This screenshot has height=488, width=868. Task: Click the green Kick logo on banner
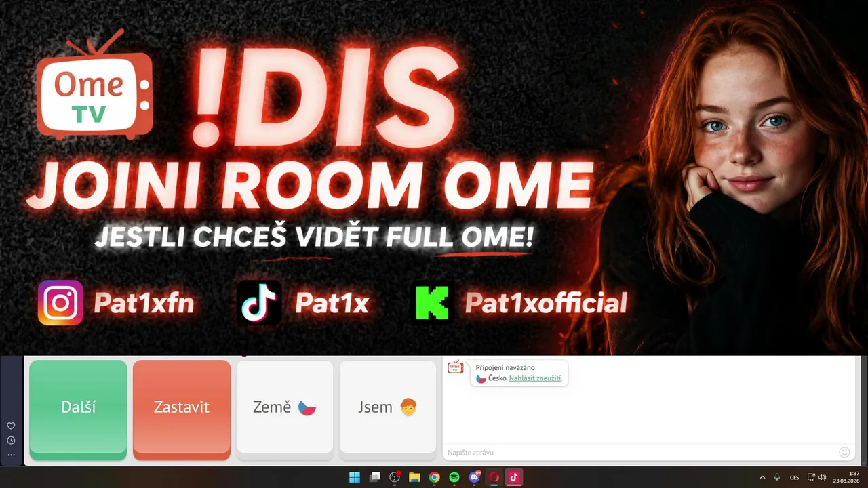pyautogui.click(x=433, y=303)
